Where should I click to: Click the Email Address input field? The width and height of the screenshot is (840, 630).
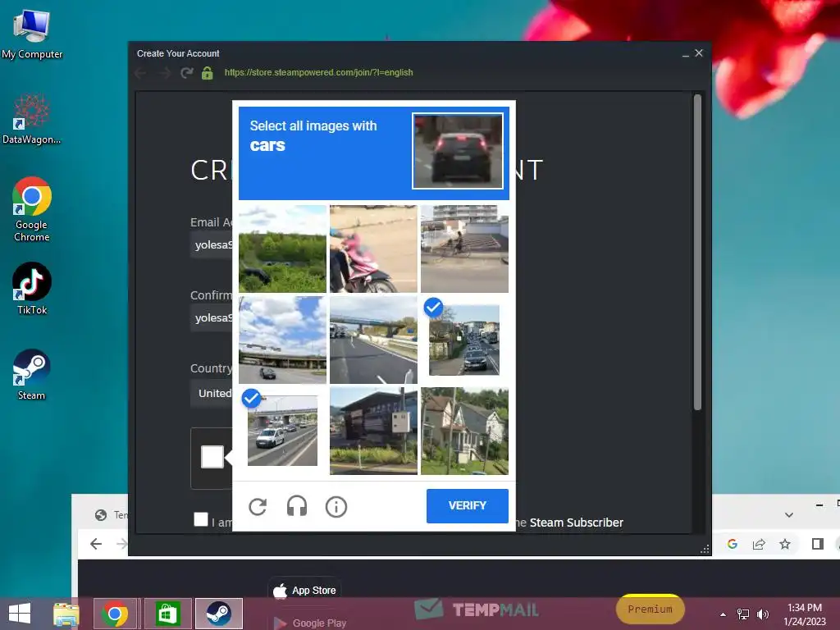coord(212,244)
